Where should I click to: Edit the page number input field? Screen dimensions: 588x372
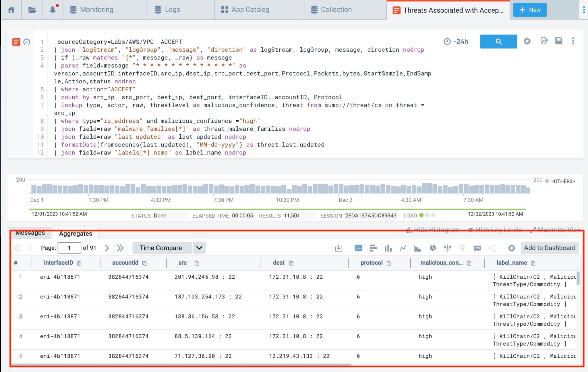(x=69, y=248)
